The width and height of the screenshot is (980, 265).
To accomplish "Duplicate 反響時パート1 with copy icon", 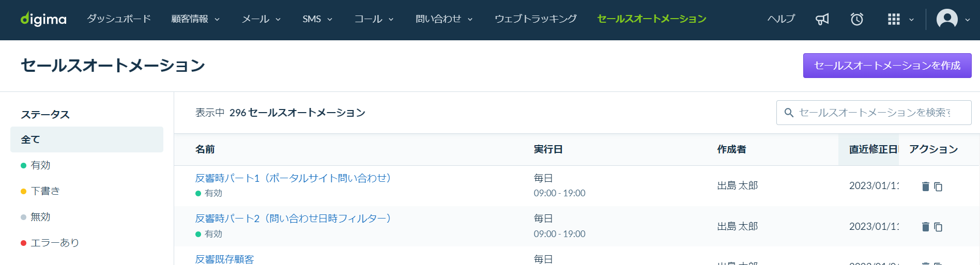I will tap(938, 186).
